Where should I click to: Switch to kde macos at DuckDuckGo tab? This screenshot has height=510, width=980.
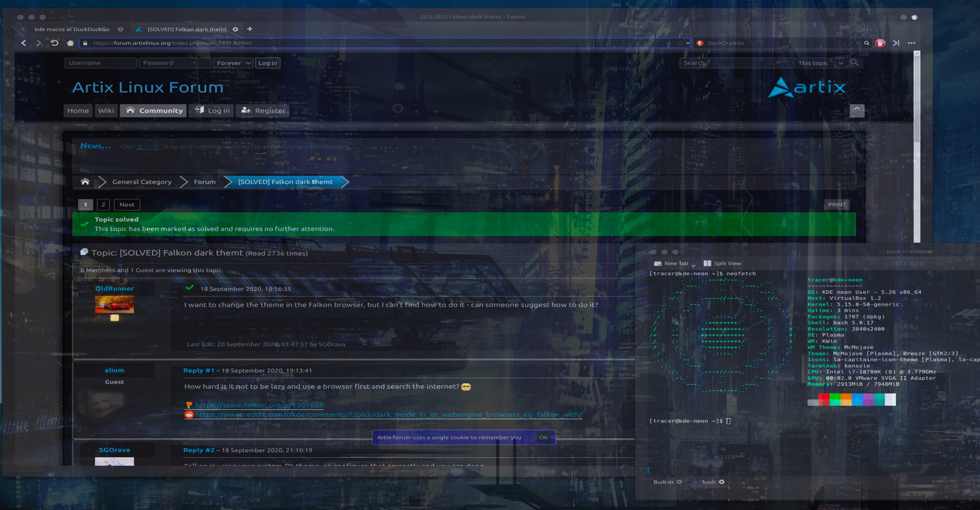tap(72, 29)
